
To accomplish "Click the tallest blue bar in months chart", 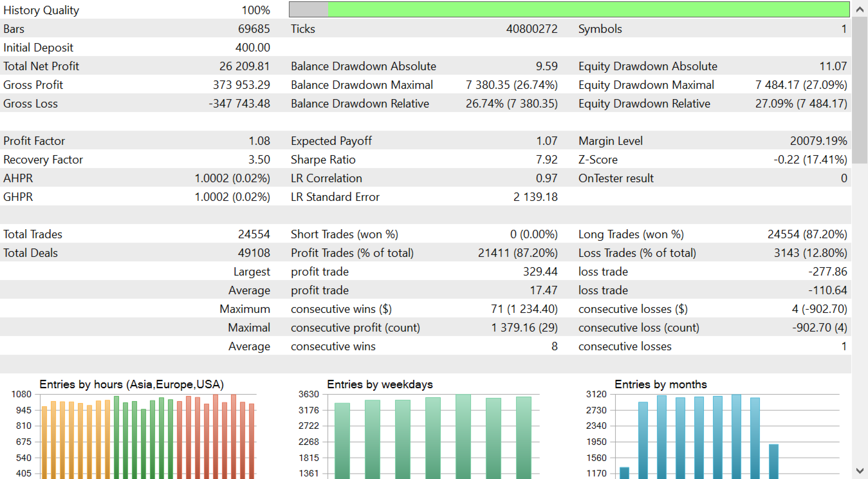I will pos(736,437).
